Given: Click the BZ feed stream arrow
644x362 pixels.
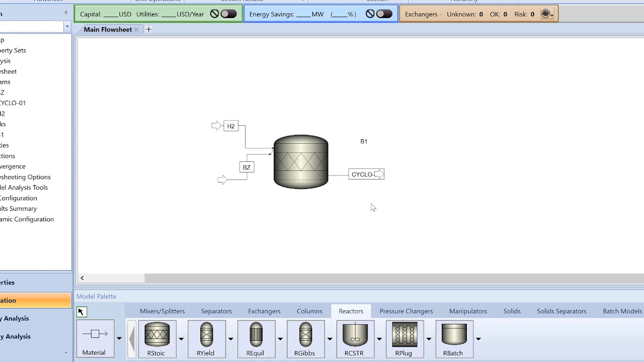Looking at the screenshot, I should coord(222,179).
